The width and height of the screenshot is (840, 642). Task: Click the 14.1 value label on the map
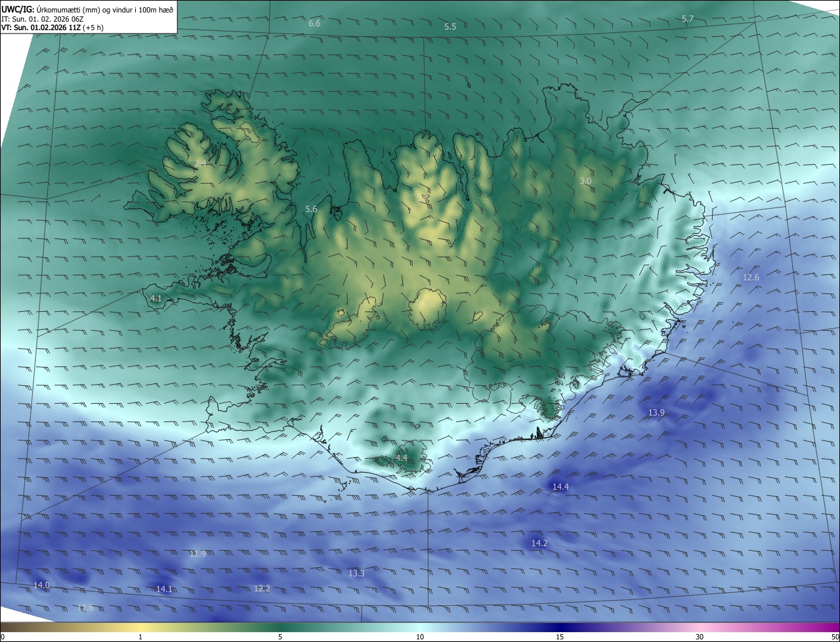[x=164, y=589]
